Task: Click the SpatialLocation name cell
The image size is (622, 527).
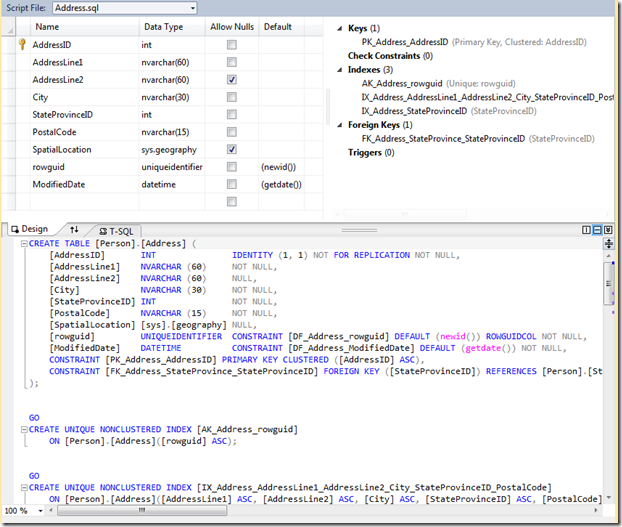Action: click(x=84, y=149)
